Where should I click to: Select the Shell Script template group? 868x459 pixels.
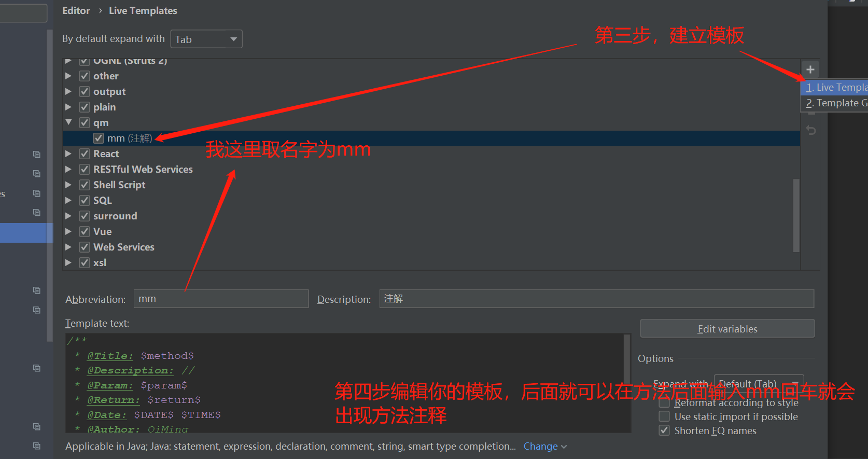tap(119, 185)
